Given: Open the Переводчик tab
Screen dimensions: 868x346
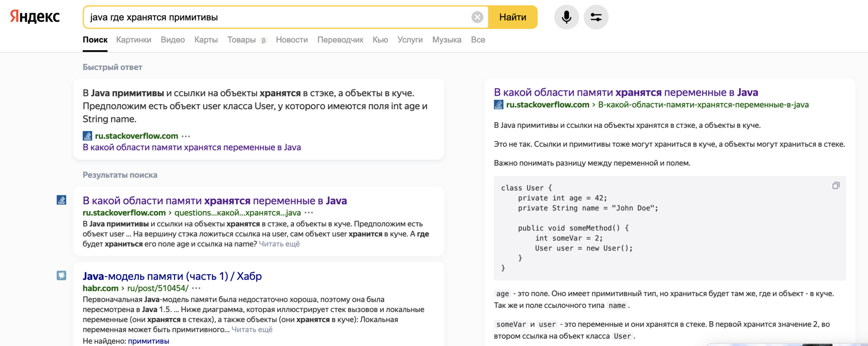Looking at the screenshot, I should tap(340, 40).
